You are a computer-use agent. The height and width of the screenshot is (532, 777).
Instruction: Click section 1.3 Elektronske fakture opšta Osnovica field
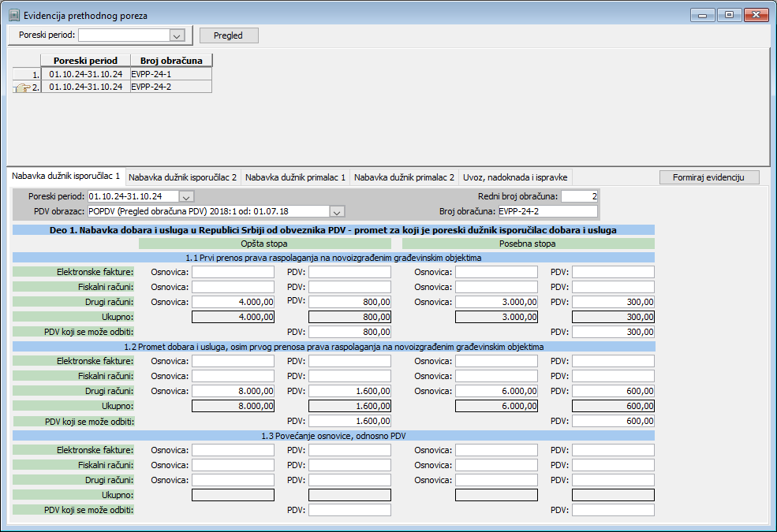233,450
